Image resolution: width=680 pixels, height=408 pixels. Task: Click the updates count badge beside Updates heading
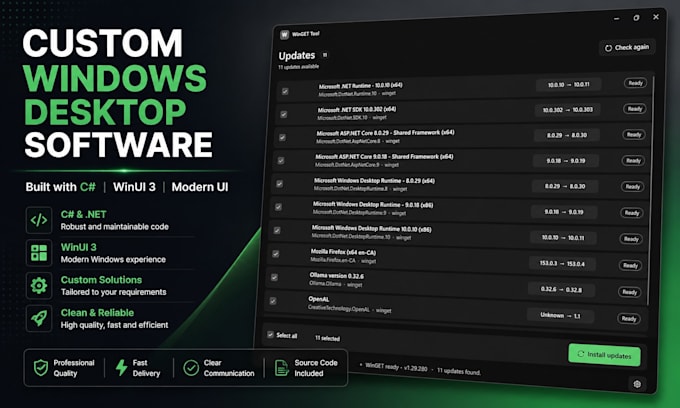tap(324, 55)
